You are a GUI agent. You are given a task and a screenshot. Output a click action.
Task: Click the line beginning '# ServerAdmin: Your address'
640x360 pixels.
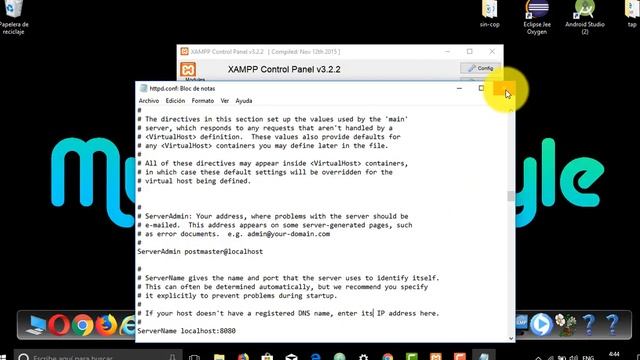point(273,216)
